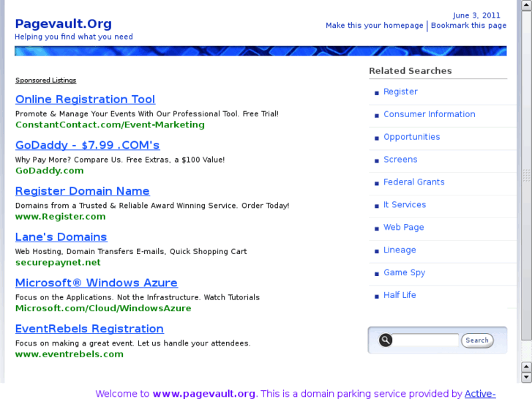Select the Half Life related search

point(400,295)
